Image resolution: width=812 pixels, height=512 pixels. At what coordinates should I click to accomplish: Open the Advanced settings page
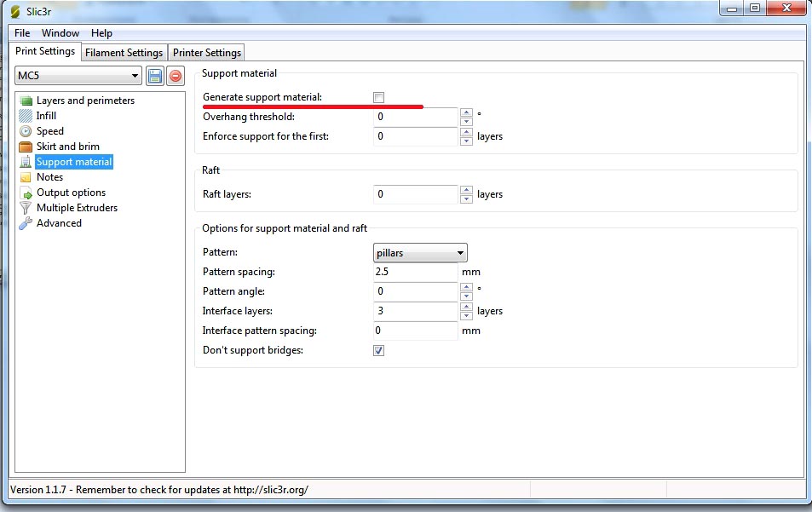59,223
